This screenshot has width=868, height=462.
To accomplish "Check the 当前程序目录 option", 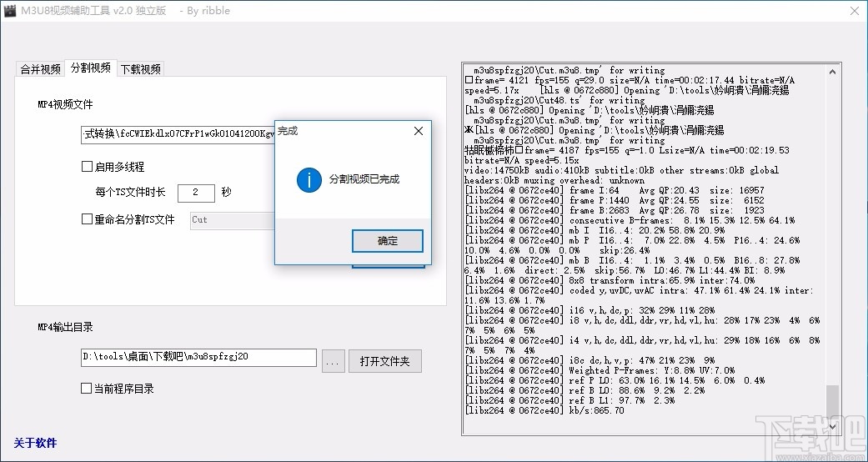I will point(87,389).
